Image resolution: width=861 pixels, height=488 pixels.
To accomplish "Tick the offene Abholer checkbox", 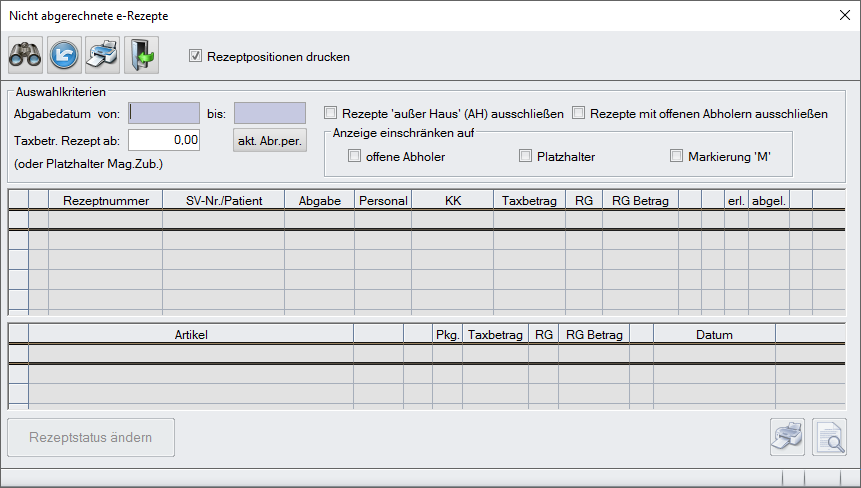I will tap(354, 156).
